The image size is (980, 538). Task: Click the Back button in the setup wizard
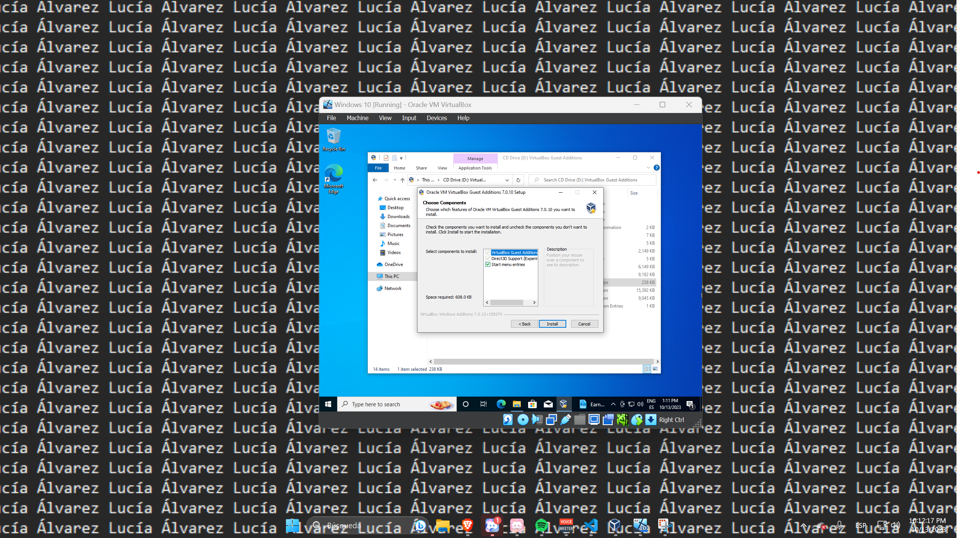[524, 324]
